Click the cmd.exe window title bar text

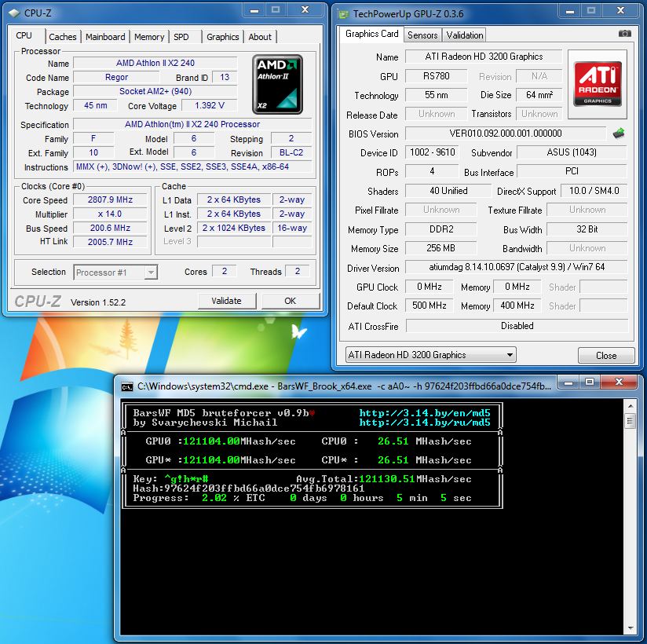[x=344, y=386]
